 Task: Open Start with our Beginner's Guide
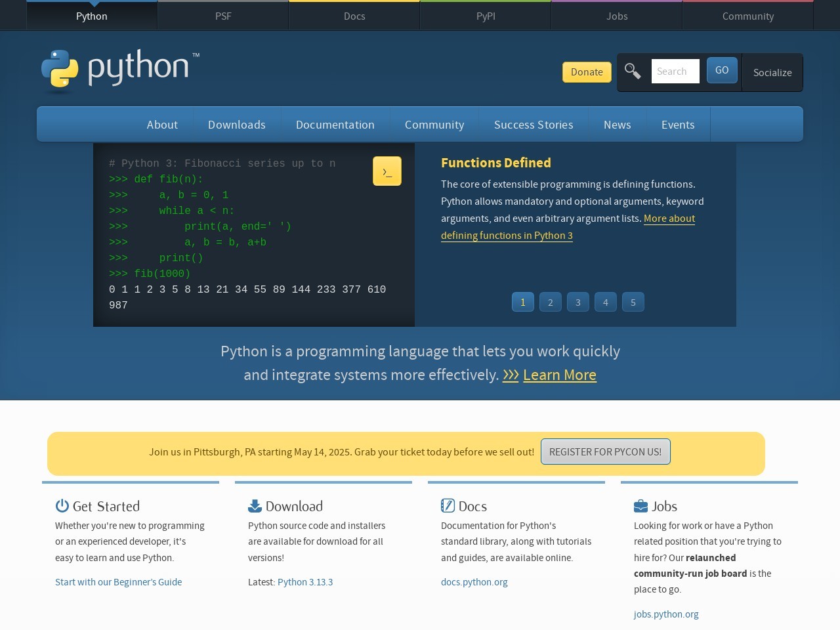click(x=119, y=582)
